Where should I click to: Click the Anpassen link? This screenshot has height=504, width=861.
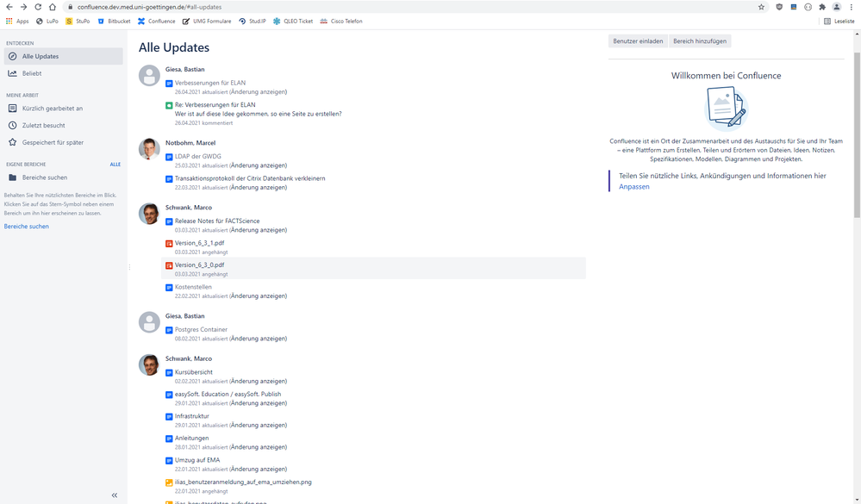click(x=633, y=187)
